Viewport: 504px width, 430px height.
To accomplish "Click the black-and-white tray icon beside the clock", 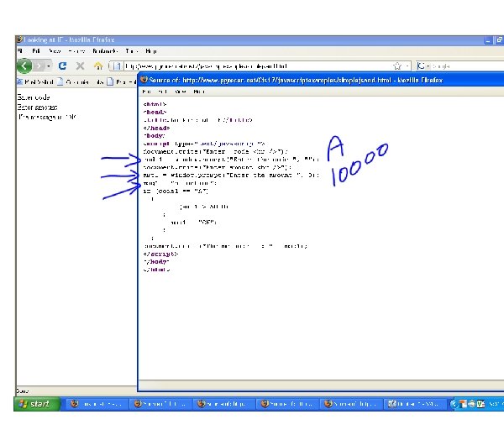I will (480, 404).
